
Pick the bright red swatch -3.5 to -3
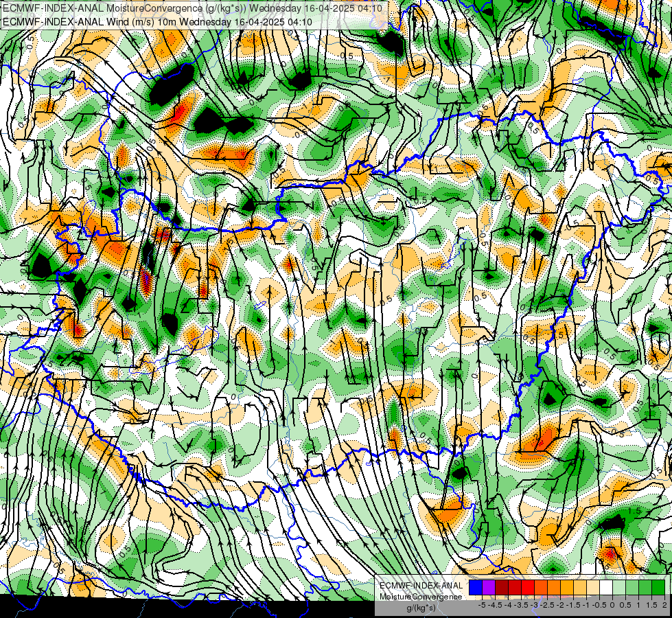[528, 588]
